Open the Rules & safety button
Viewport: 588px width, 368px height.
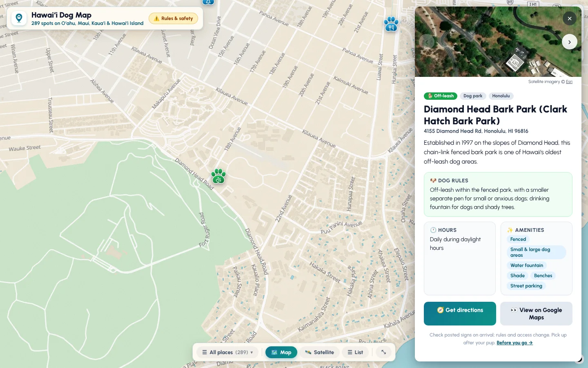click(174, 18)
